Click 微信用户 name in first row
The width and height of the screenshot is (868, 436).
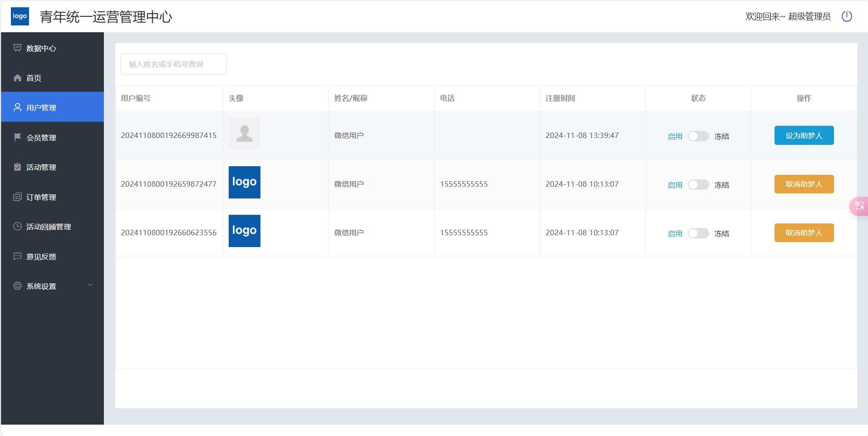349,135
